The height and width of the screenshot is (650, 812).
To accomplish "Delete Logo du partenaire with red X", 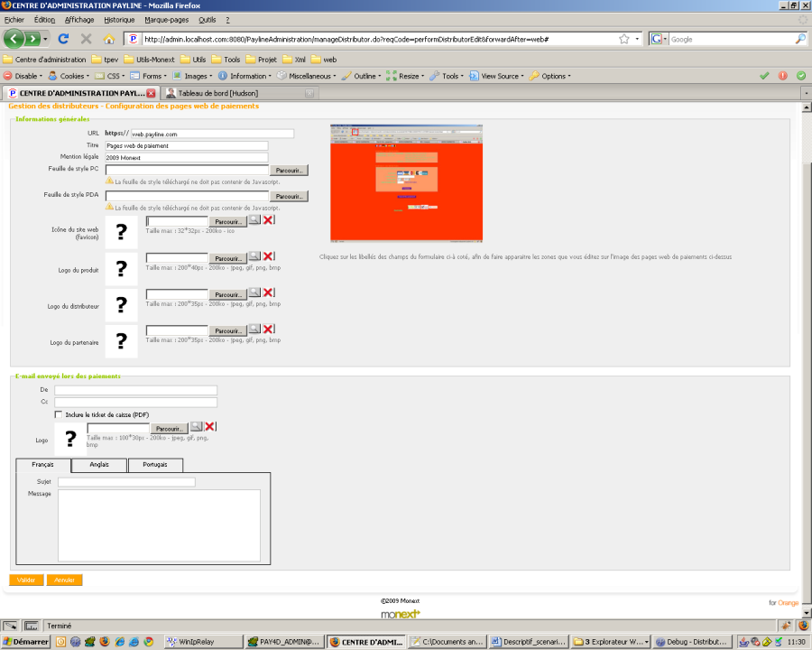I will [x=268, y=329].
